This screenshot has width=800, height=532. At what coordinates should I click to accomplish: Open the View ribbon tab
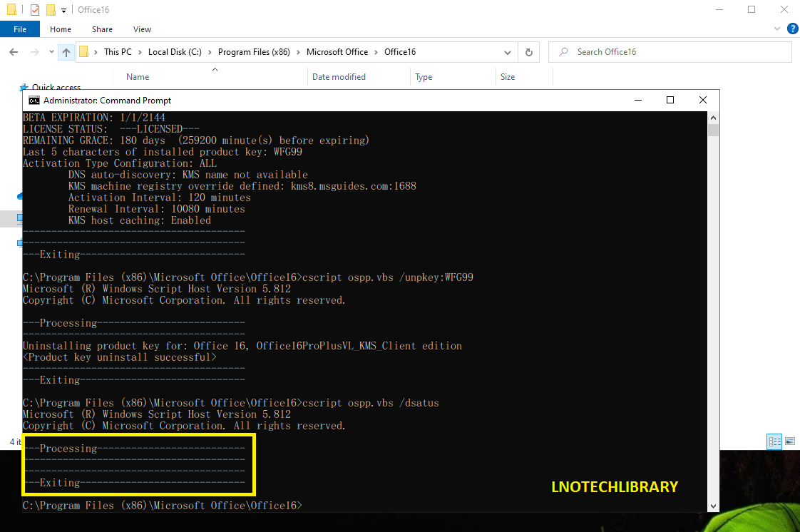pos(142,29)
